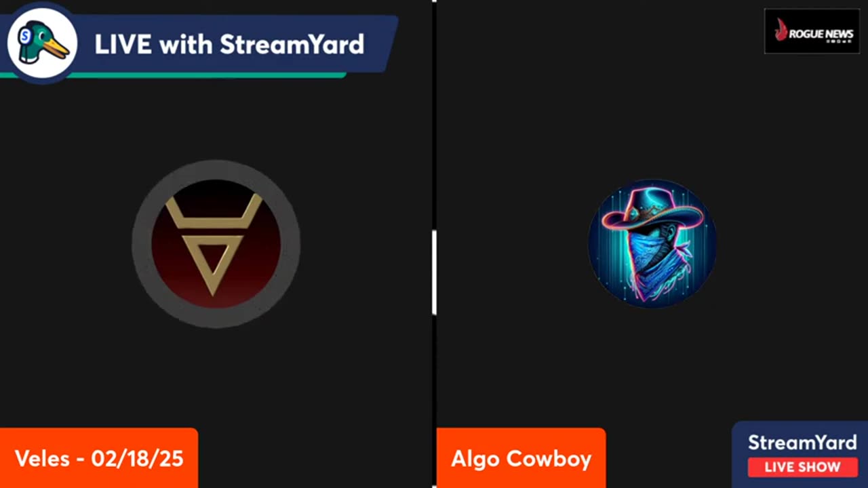Click the StreamYard text above LIVE SHOW

coord(802,443)
